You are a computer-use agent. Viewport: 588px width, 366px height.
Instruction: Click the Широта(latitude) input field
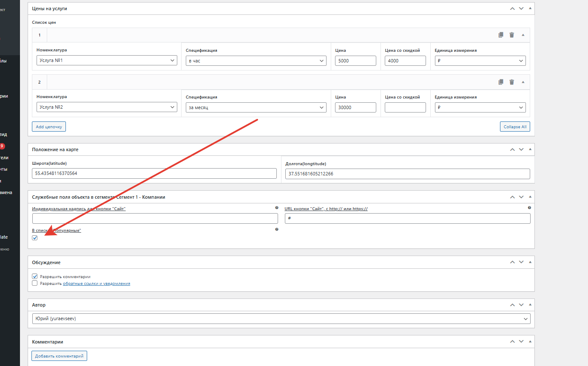tap(154, 174)
